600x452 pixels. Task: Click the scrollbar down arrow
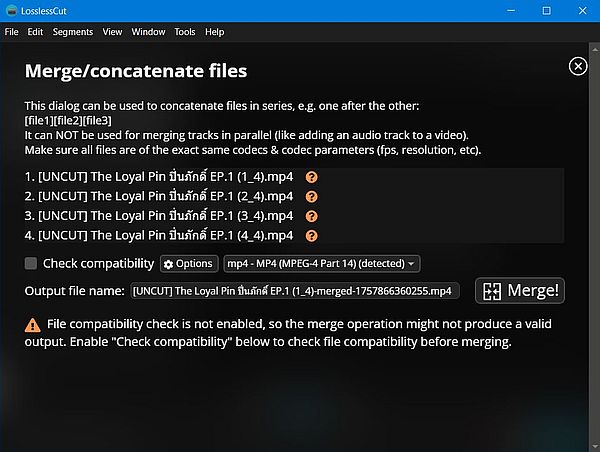tap(595, 446)
